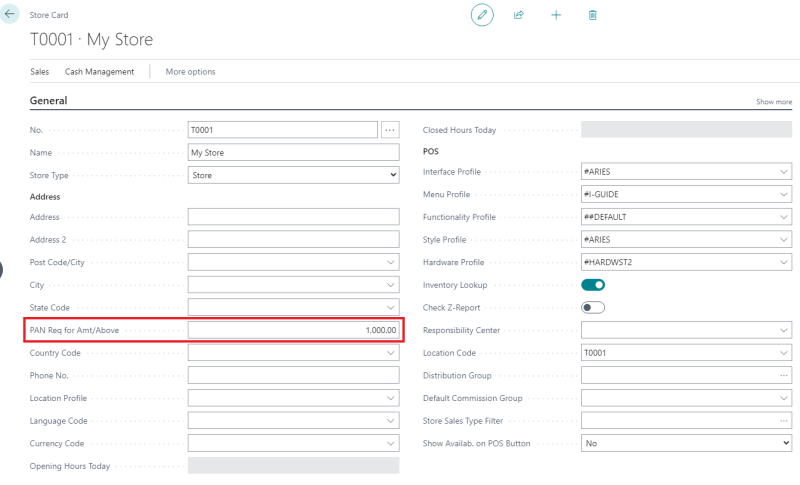Click the ellipsis button beside No. field

pos(390,130)
